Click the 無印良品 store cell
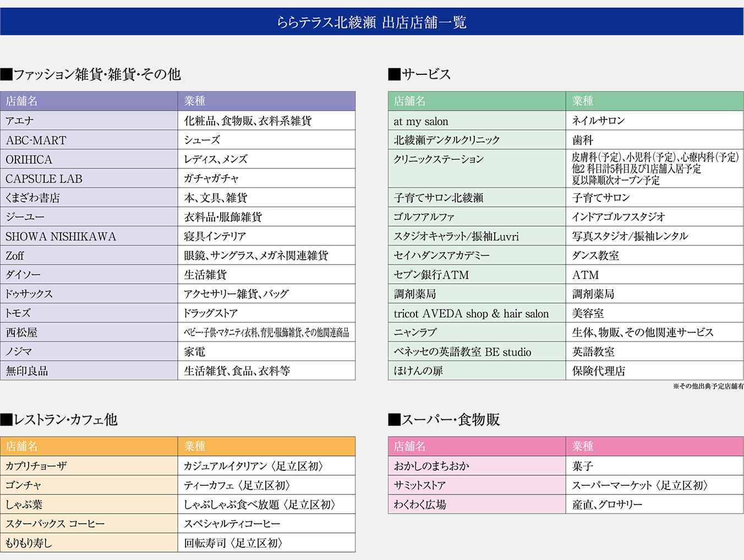This screenshot has width=744, height=560. click(x=89, y=371)
